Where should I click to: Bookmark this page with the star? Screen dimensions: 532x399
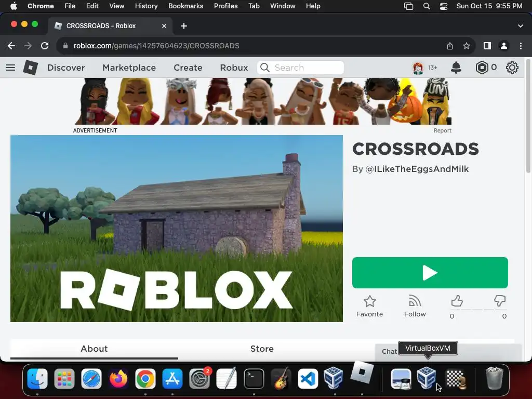pos(467,46)
